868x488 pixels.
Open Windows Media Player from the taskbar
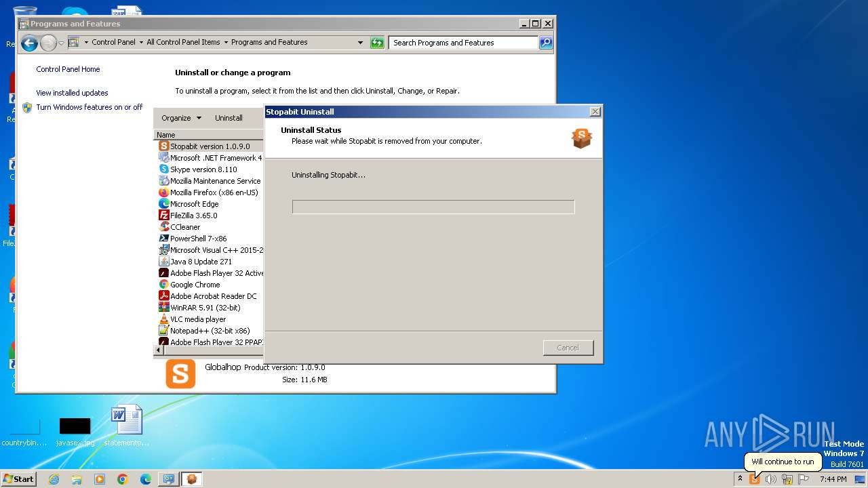(x=100, y=479)
